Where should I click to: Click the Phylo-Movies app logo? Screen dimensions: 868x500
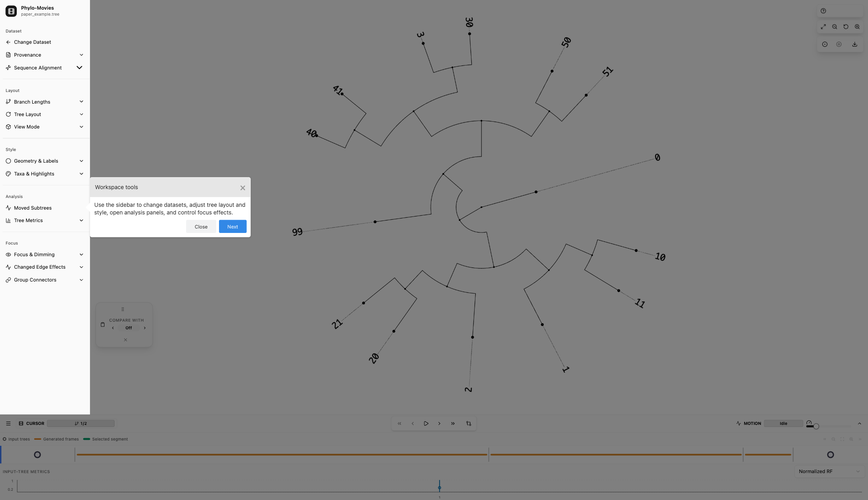click(x=11, y=11)
